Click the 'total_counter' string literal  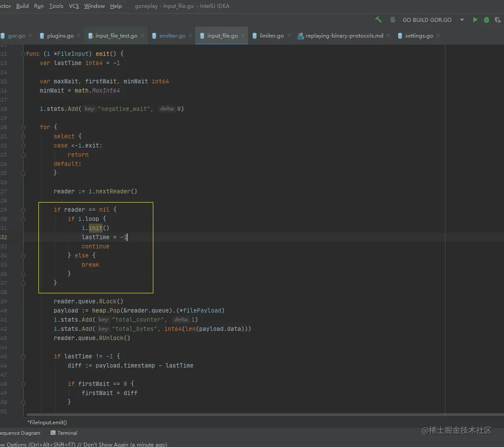pyautogui.click(x=138, y=320)
